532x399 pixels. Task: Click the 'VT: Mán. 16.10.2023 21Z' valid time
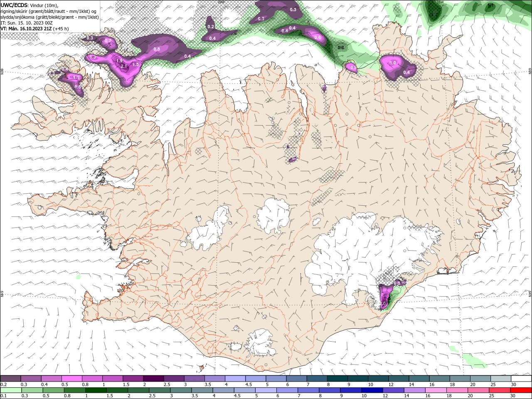point(26,29)
